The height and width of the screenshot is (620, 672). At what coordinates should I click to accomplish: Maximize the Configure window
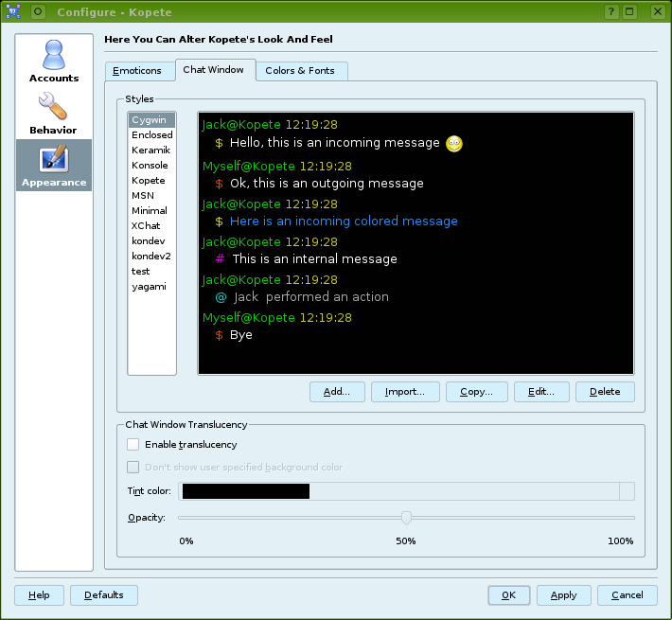click(629, 11)
